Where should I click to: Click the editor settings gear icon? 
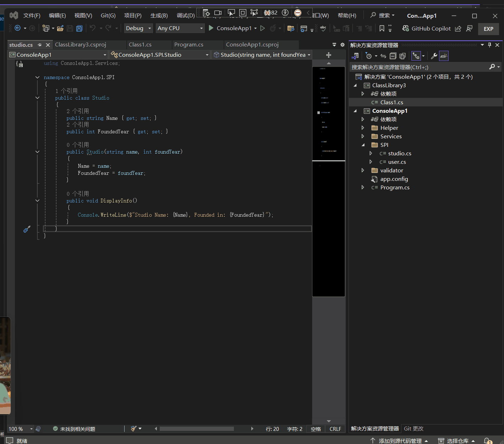pos(343,45)
